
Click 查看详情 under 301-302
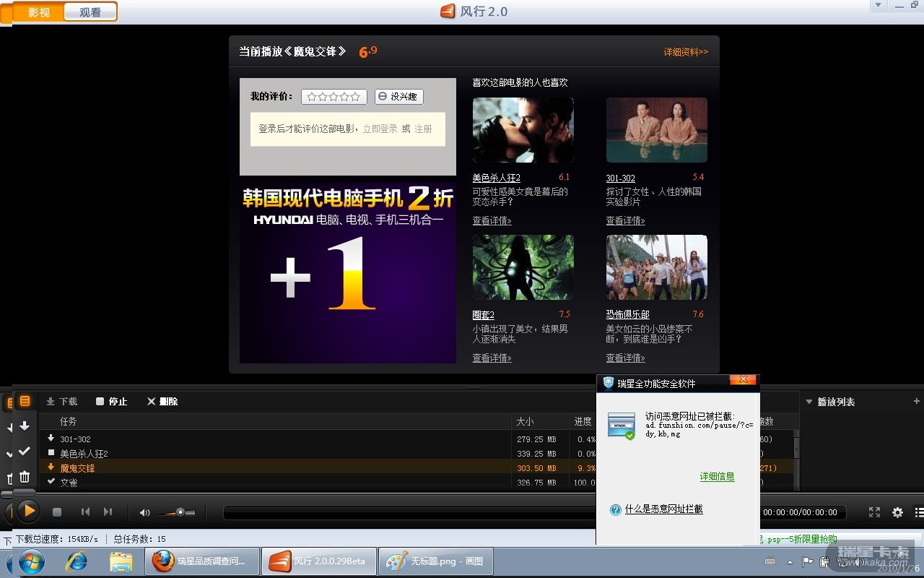pos(626,220)
